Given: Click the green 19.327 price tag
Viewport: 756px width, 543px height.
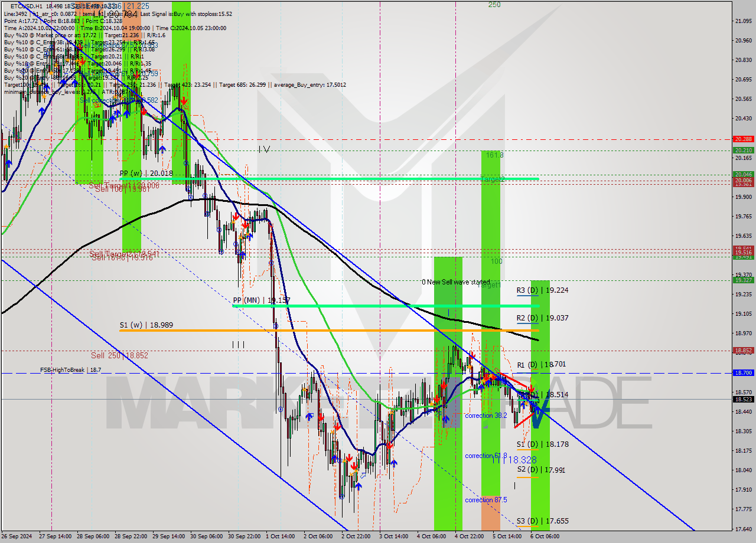Looking at the screenshot, I should point(743,280).
